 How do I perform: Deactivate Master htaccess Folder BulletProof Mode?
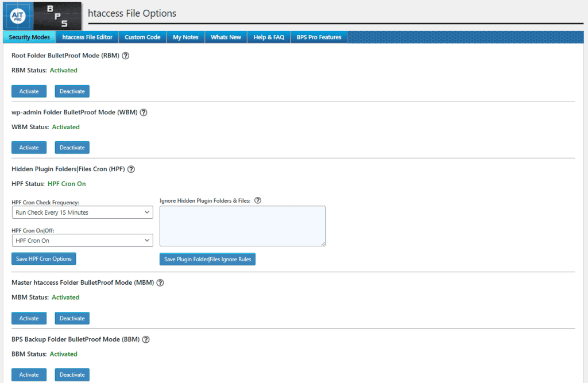72,318
